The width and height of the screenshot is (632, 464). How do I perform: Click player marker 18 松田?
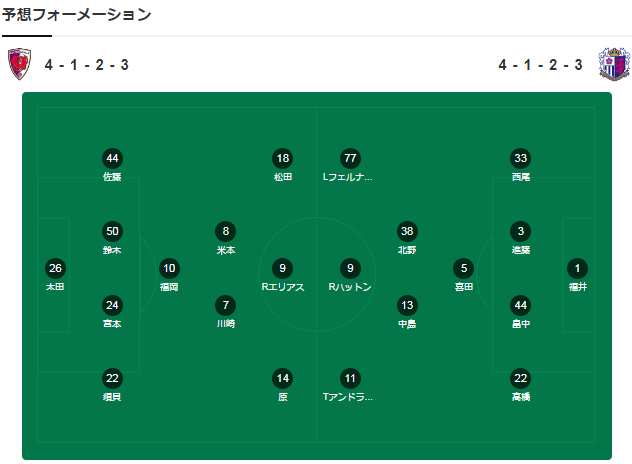283,158
